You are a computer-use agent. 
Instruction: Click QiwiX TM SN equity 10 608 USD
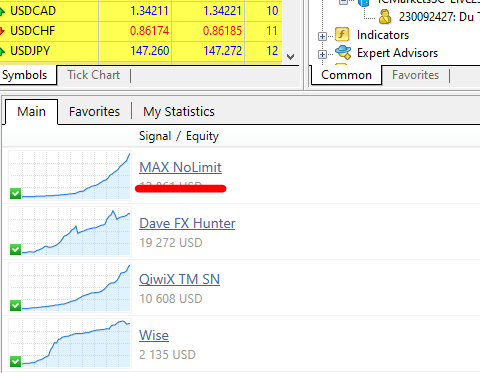[x=171, y=299]
